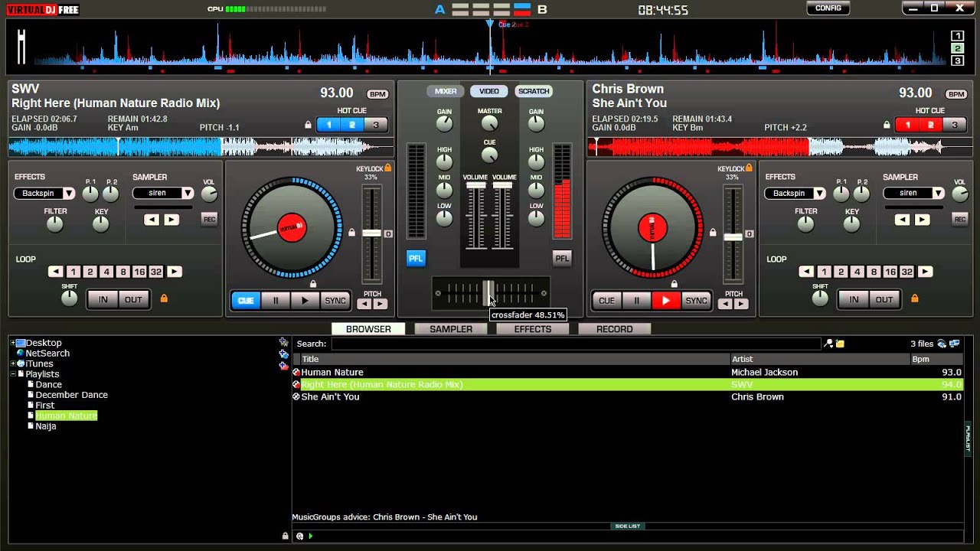Click SYNC on the left deck
This screenshot has height=551, width=980.
[x=335, y=301]
